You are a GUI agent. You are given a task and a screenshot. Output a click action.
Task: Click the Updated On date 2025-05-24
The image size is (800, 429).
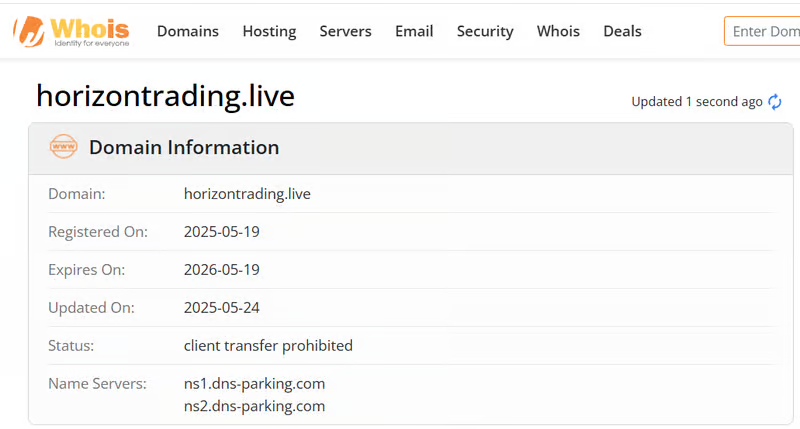(221, 308)
